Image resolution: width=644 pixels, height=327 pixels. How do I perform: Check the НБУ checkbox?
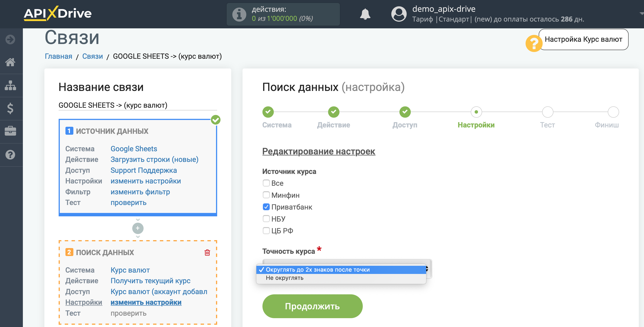[x=266, y=219]
